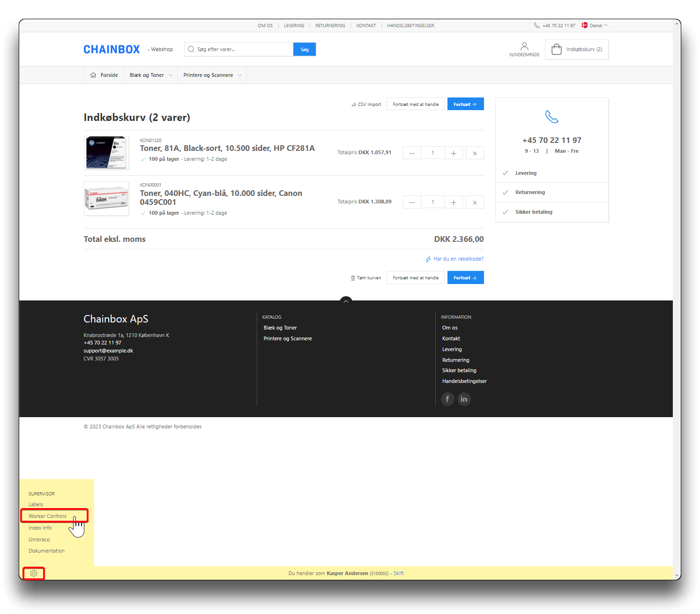Open the Dansk language dropdown
Viewport: 700px width, 614px height.
coord(595,25)
